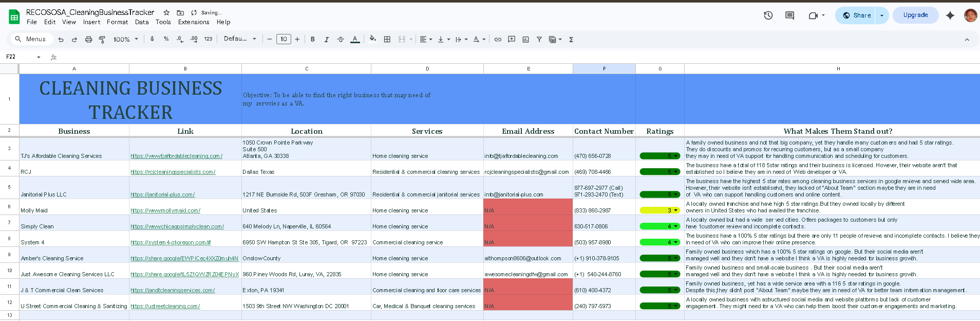Click the Saving status sync icon
The height and width of the screenshot is (321, 980).
[194, 12]
